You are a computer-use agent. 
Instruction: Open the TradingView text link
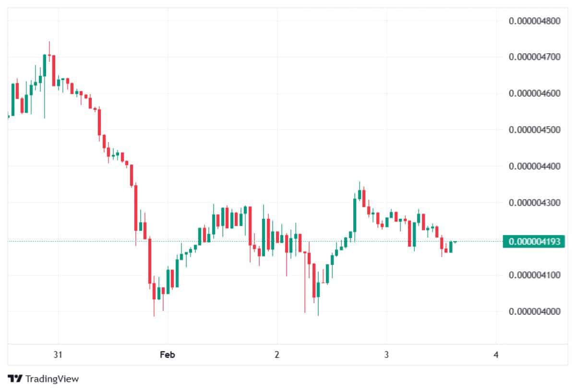coord(52,379)
